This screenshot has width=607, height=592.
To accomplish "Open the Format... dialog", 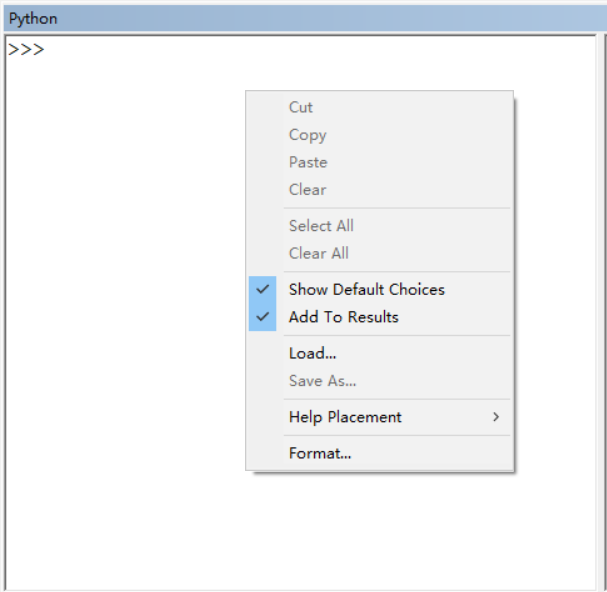I will [x=320, y=453].
